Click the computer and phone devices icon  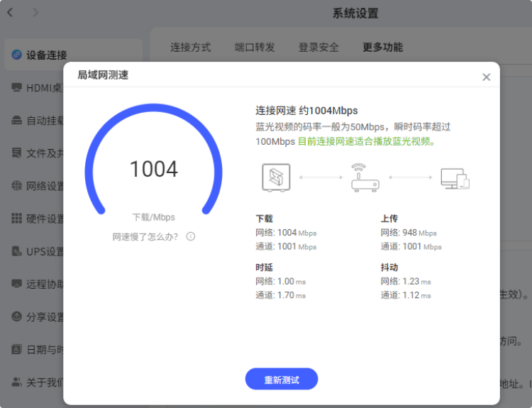455,178
